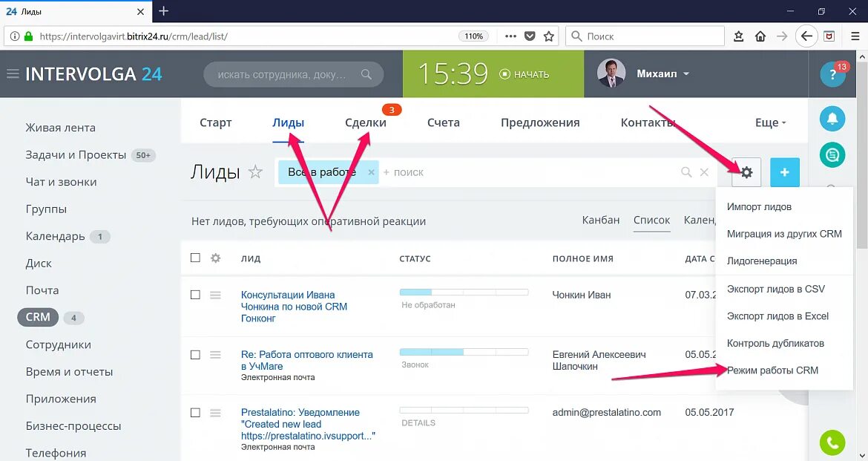Click the gear settings button near filter

click(746, 172)
